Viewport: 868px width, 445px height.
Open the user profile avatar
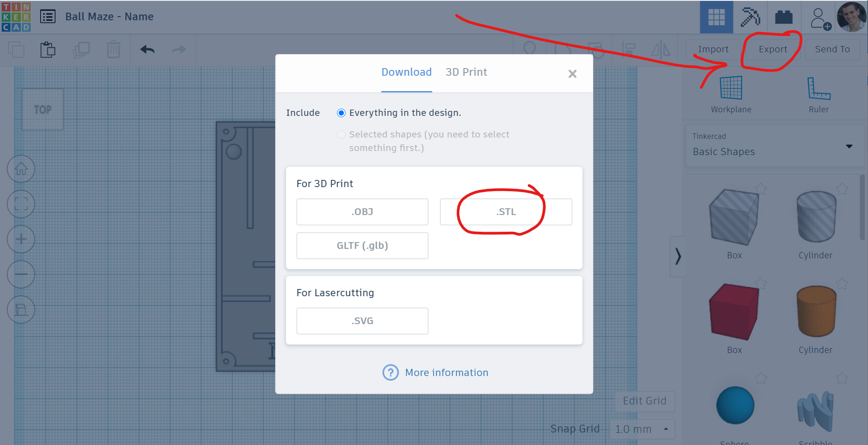852,17
